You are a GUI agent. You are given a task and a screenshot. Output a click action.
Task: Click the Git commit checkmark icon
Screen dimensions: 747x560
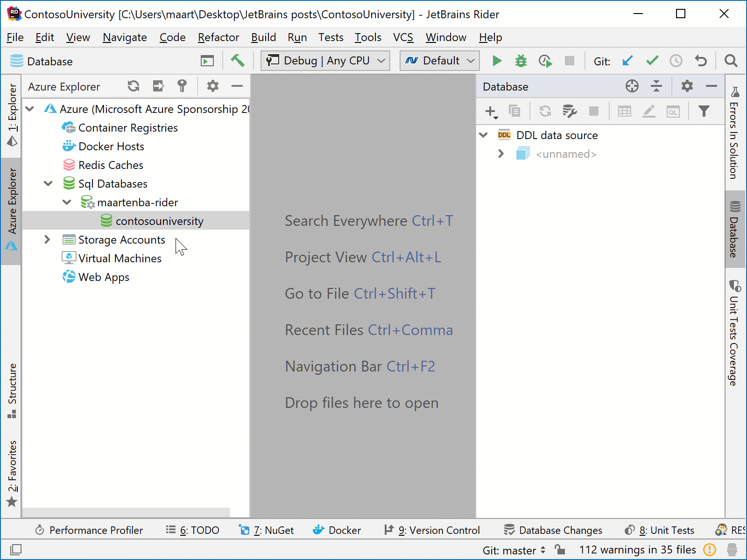pyautogui.click(x=652, y=61)
